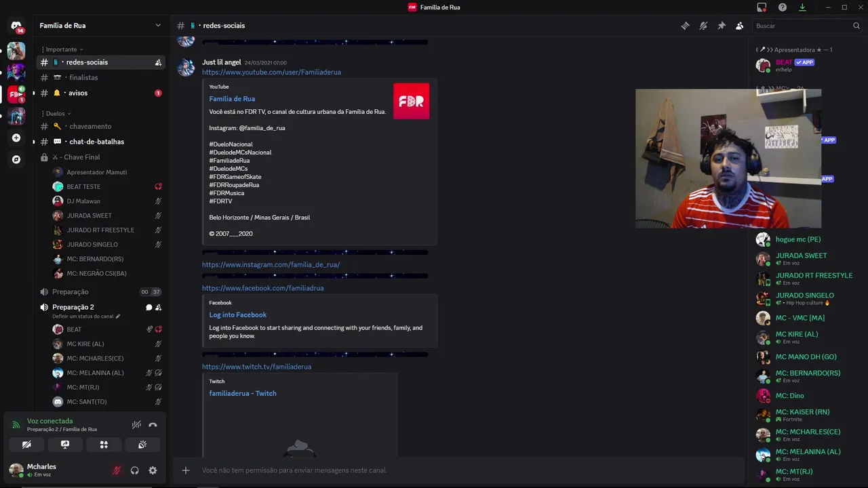
Task: Open the facebook.com/familiadrua link
Action: tap(262, 288)
